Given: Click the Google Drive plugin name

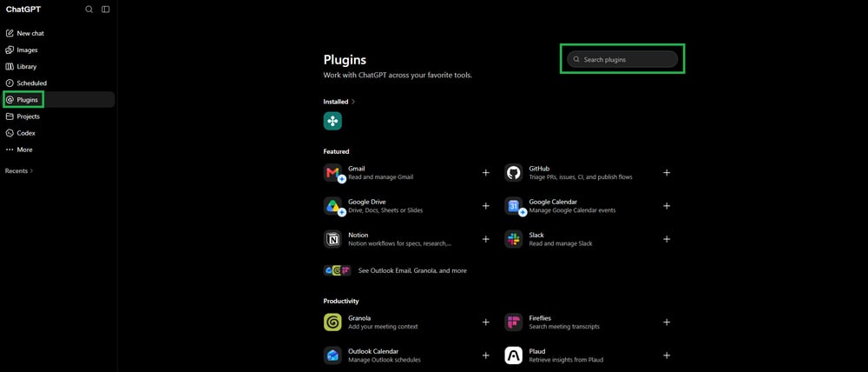Looking at the screenshot, I should click(367, 202).
